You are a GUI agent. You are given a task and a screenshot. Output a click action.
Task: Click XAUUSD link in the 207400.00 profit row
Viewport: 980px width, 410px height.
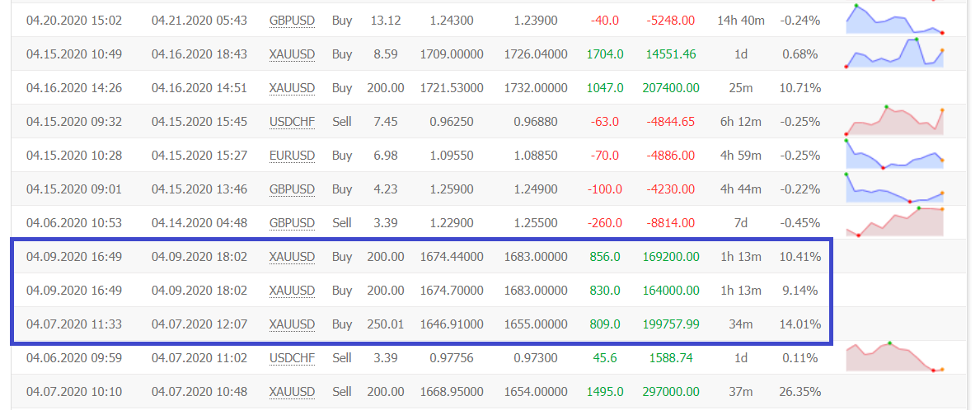click(x=292, y=87)
